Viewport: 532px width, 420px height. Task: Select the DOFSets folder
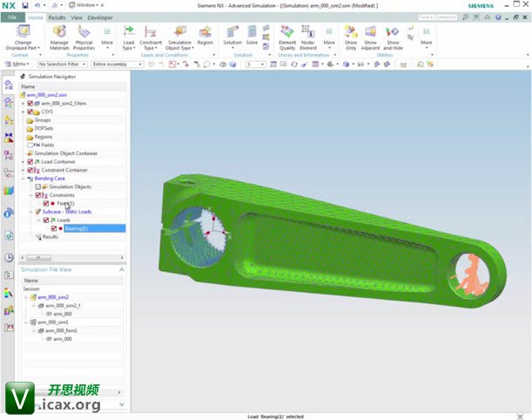[x=44, y=128]
